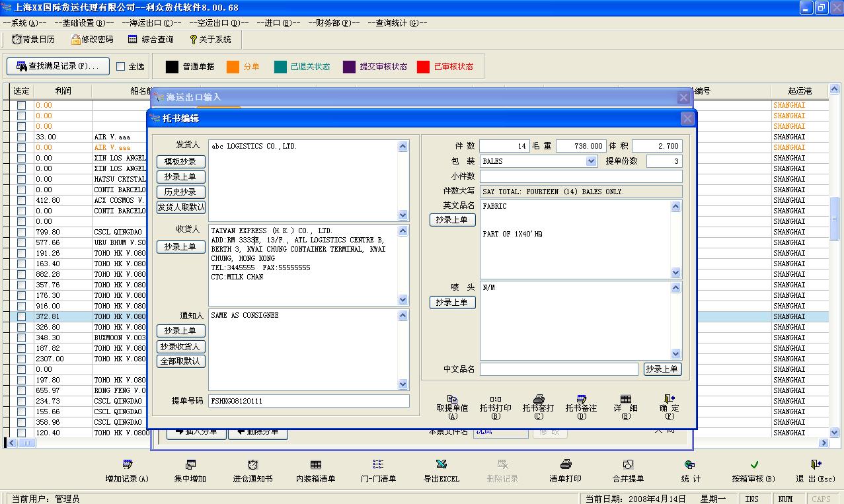Screen dimensions: 844x504
Task: Open 统计 statistics icon
Action: click(691, 465)
